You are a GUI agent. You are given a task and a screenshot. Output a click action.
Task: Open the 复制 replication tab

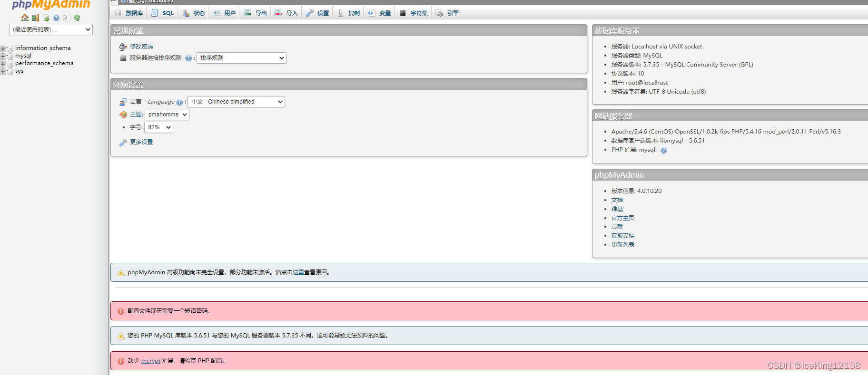pos(348,13)
